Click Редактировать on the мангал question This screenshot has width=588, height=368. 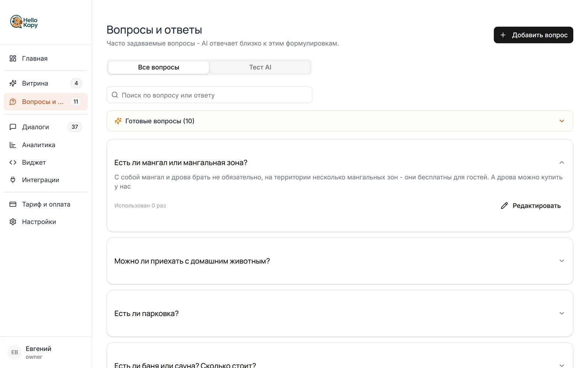click(531, 206)
